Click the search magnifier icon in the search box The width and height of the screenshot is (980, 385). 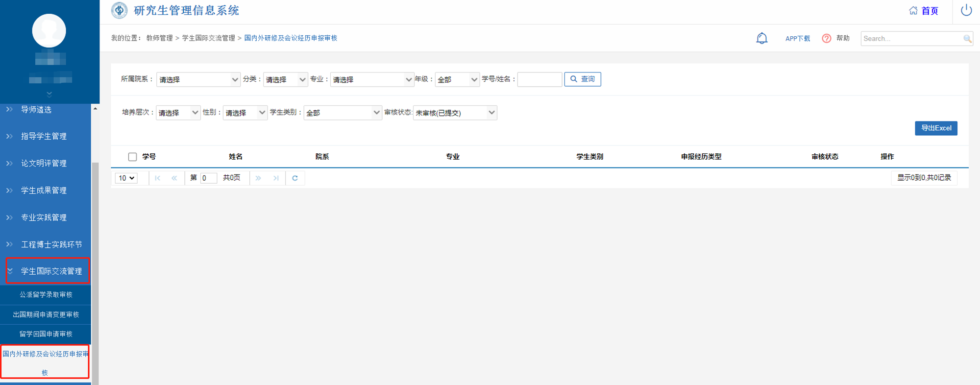967,39
